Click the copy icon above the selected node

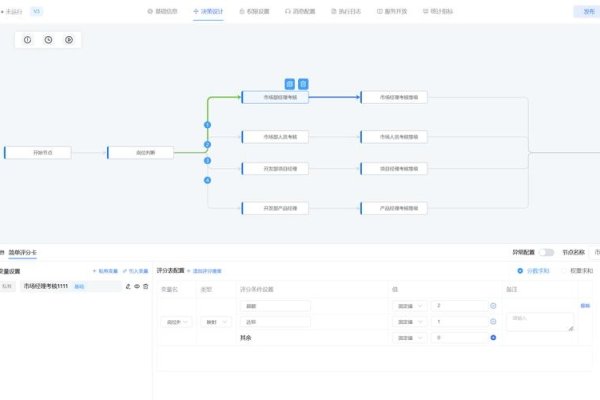(x=290, y=84)
